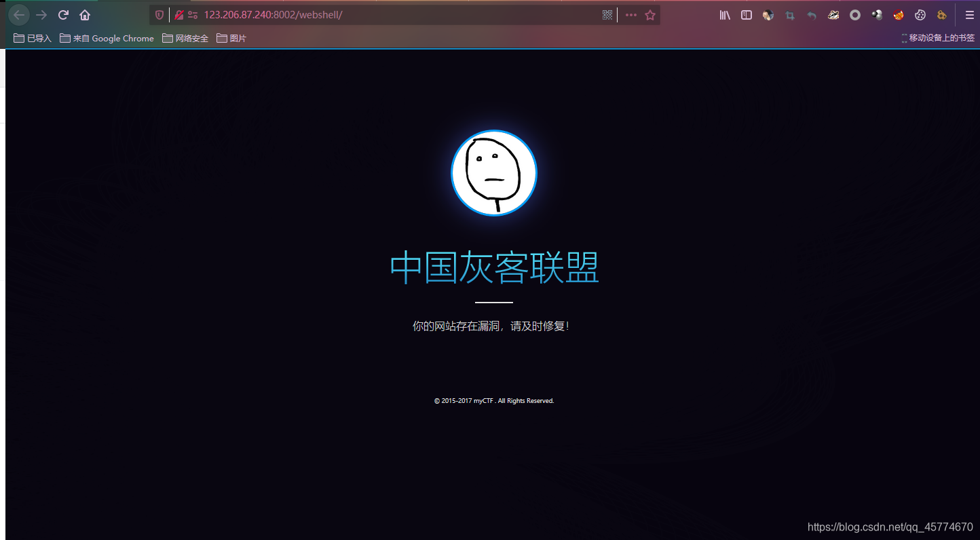This screenshot has height=540, width=980.
Task: Open the avatar photo extension
Action: click(768, 15)
